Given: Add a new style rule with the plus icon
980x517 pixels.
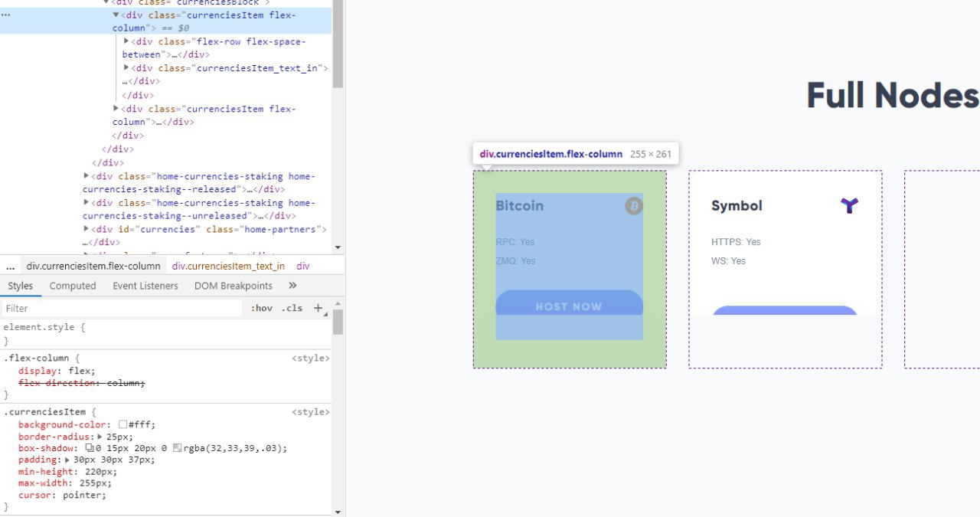Looking at the screenshot, I should pos(318,308).
